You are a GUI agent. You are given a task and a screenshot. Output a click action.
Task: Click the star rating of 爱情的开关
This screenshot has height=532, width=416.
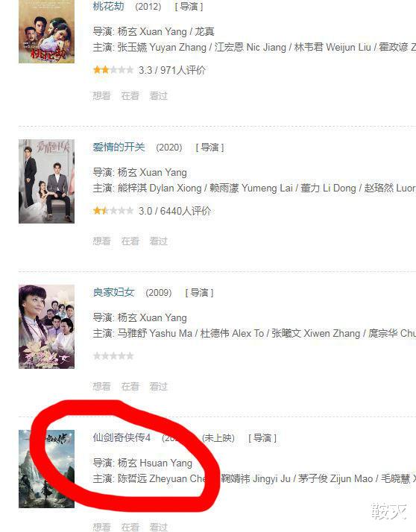tap(113, 211)
